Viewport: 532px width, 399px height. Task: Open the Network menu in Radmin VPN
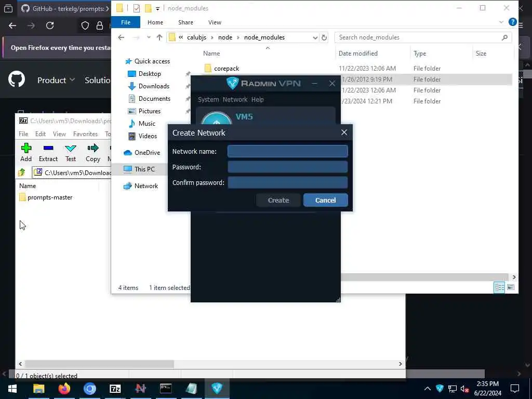click(x=235, y=99)
